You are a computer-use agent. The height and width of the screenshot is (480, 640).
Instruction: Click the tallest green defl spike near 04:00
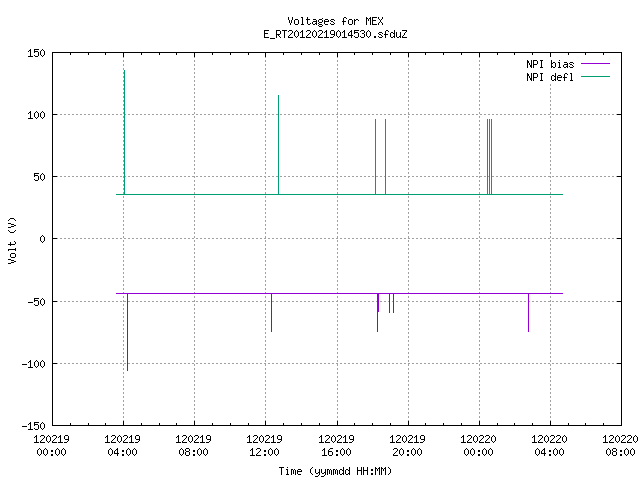pyautogui.click(x=124, y=132)
